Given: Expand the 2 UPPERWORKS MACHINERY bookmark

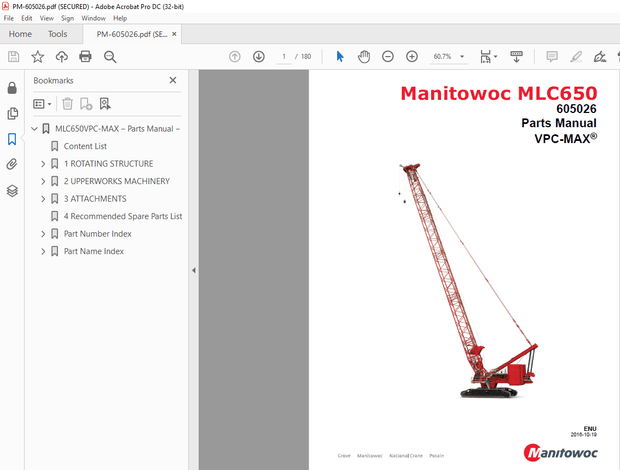Looking at the screenshot, I should (43, 181).
